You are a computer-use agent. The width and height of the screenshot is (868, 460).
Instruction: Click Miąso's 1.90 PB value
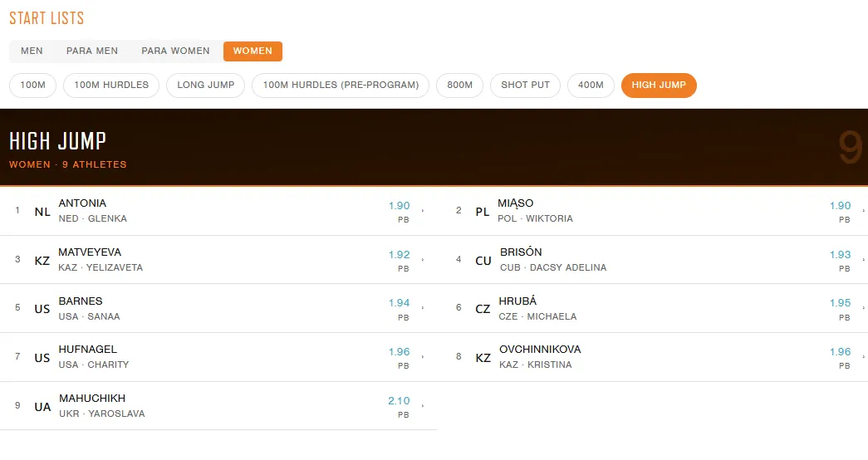tap(840, 206)
